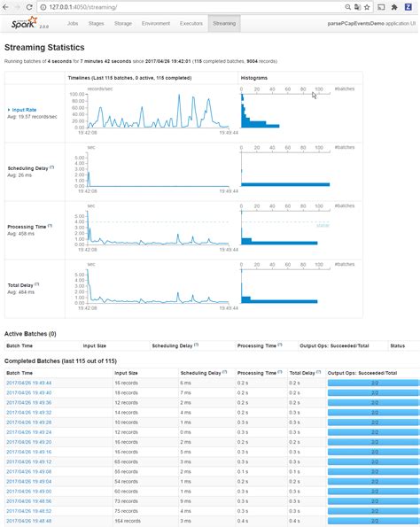420x527 pixels.
Task: Reload the page with refresh icon
Action: pos(29,7)
